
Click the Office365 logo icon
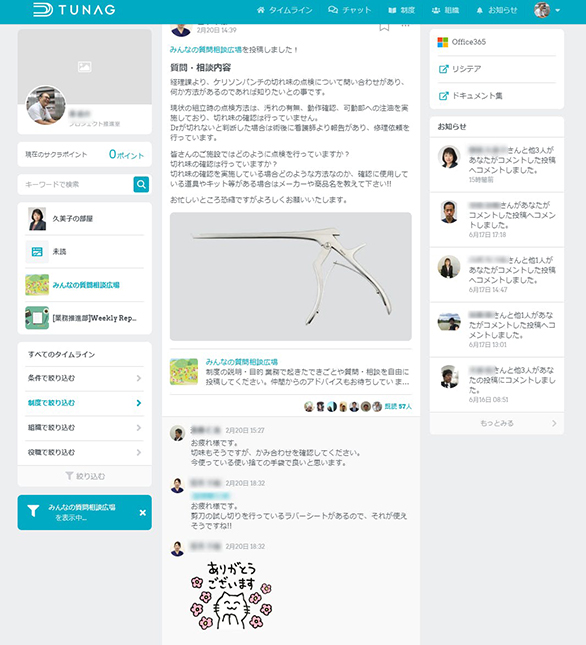point(443,42)
